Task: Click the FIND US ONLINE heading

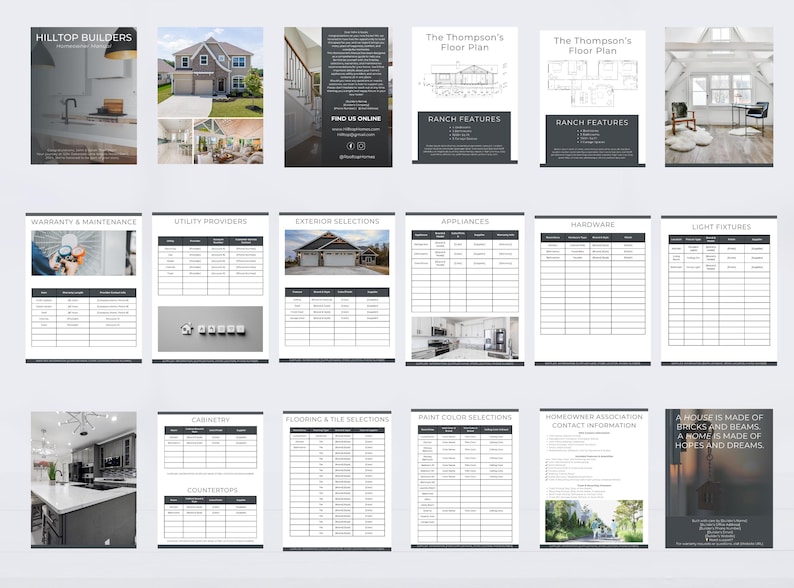Action: point(356,119)
